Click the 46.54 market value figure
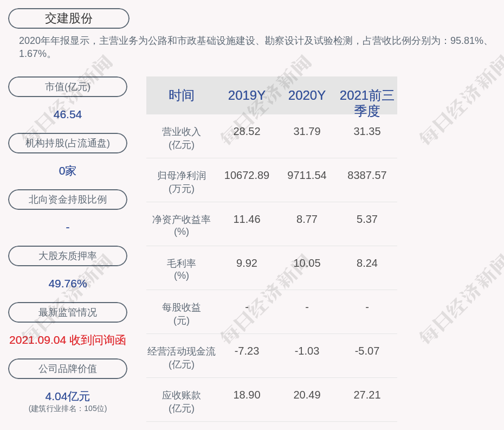The image size is (504, 430). click(x=68, y=114)
